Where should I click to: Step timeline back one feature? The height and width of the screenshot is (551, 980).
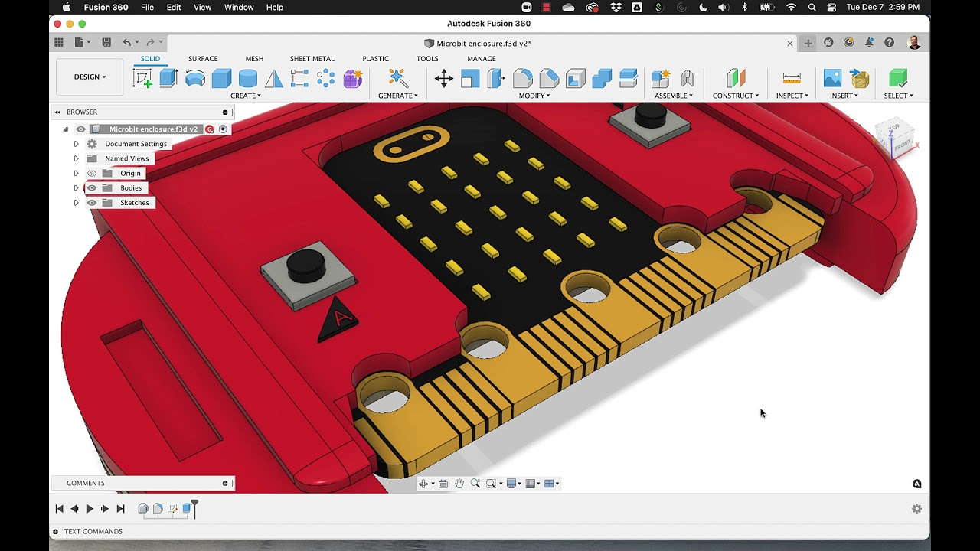(x=74, y=509)
